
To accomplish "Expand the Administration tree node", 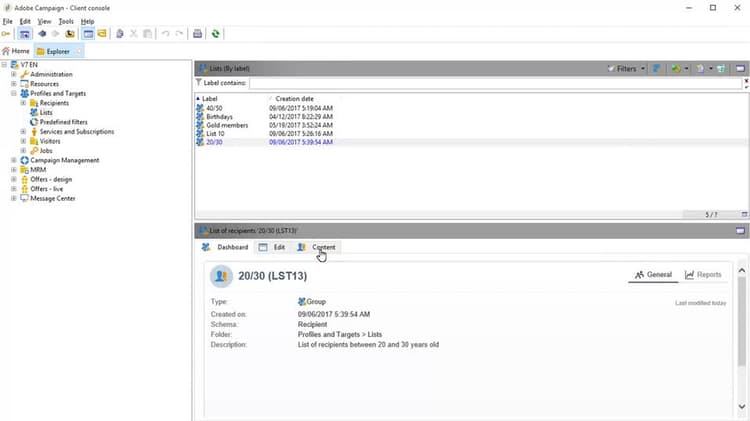I will coord(14,74).
